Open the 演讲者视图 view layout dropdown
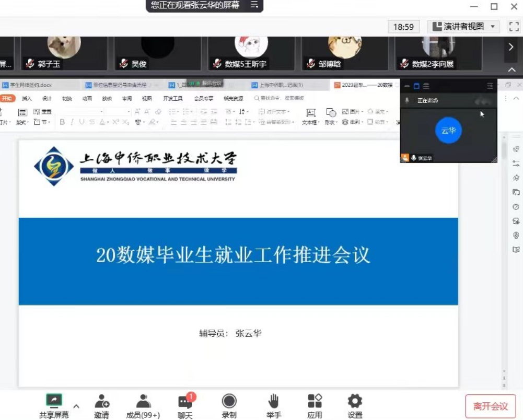 [x=463, y=27]
